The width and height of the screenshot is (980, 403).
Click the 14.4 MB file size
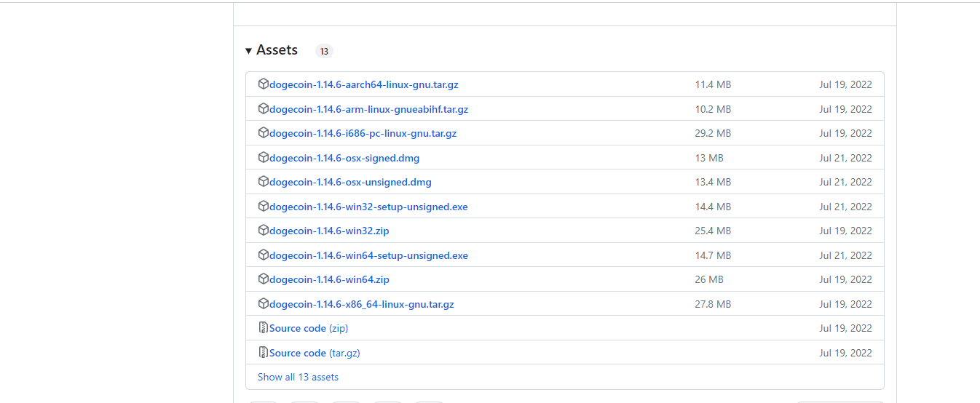coord(713,207)
